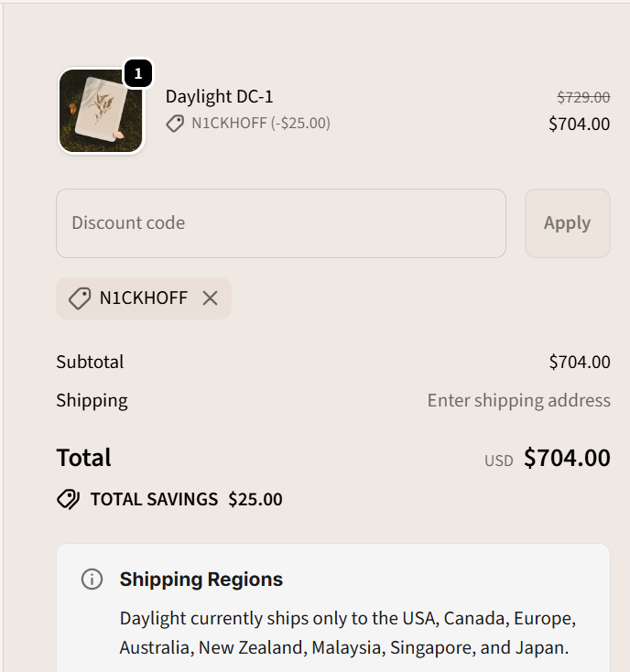The image size is (630, 672).
Task: Click the quantity badge on product image
Action: [x=137, y=74]
